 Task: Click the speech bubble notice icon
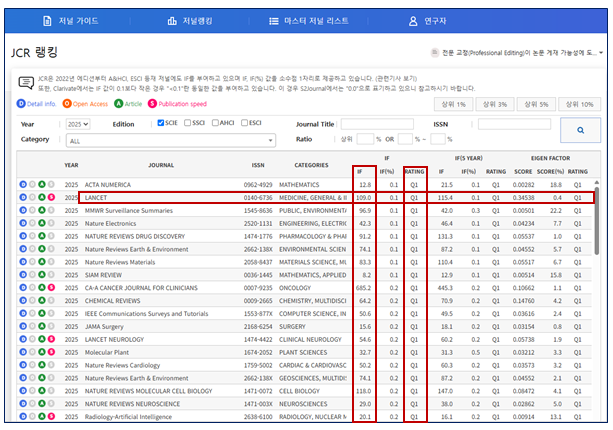point(26,83)
